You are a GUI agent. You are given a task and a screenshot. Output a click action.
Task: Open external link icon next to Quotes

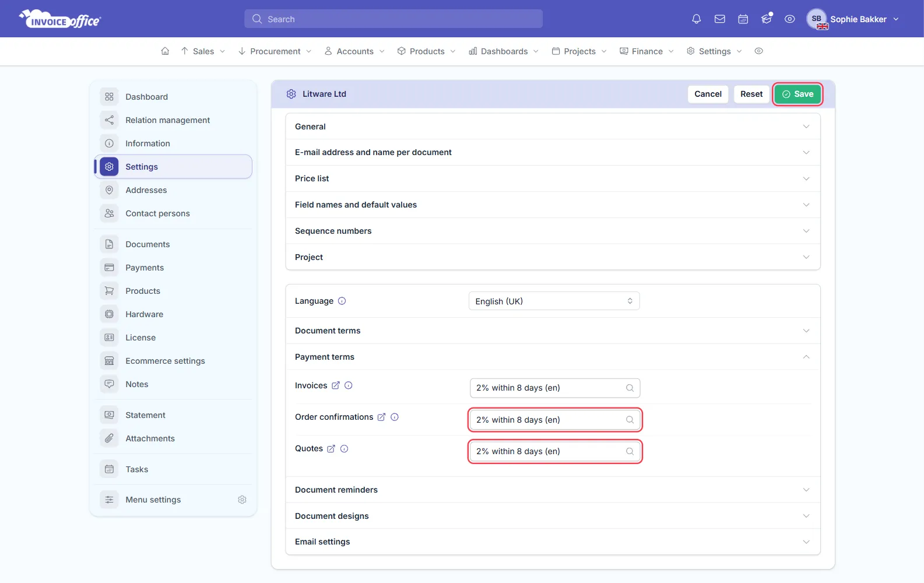(331, 448)
